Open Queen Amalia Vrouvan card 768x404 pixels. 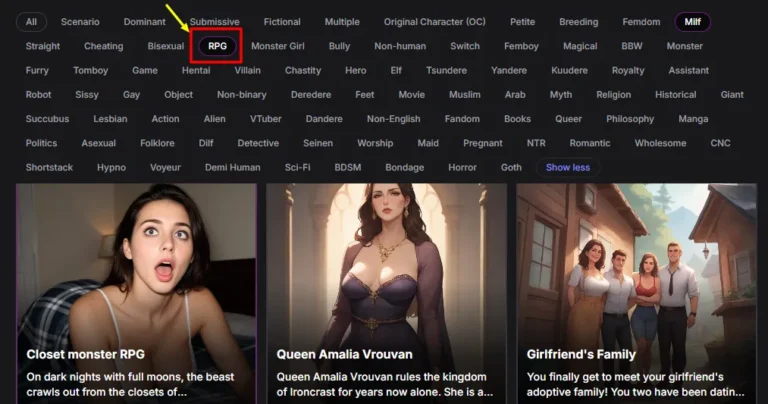coord(386,294)
